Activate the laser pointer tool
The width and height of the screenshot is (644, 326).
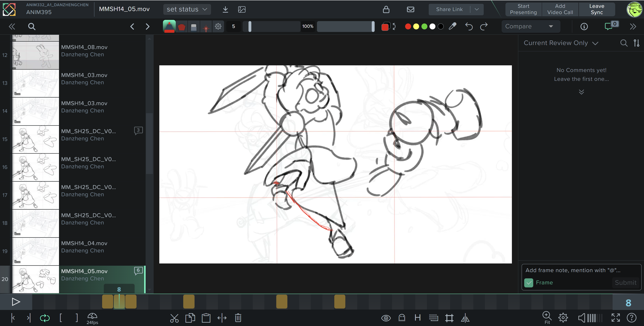pos(206,27)
